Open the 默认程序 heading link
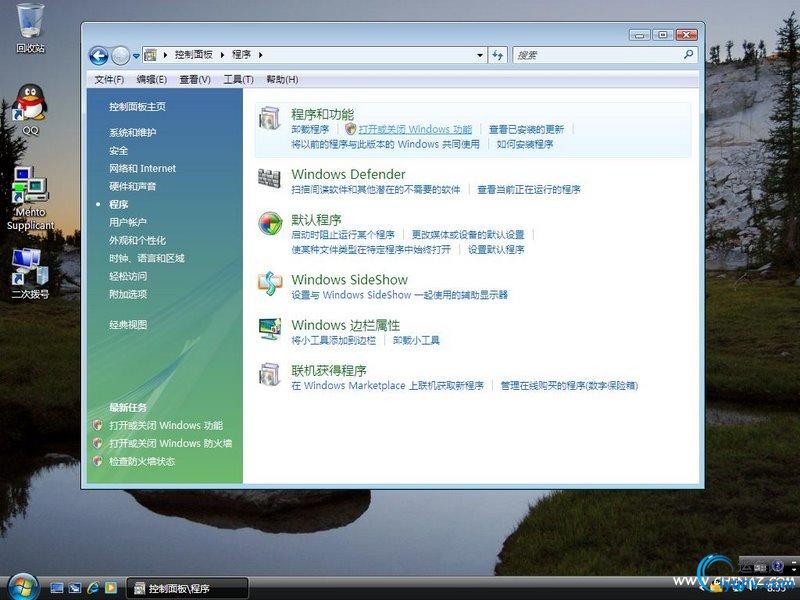Image resolution: width=800 pixels, height=600 pixels. click(x=316, y=220)
